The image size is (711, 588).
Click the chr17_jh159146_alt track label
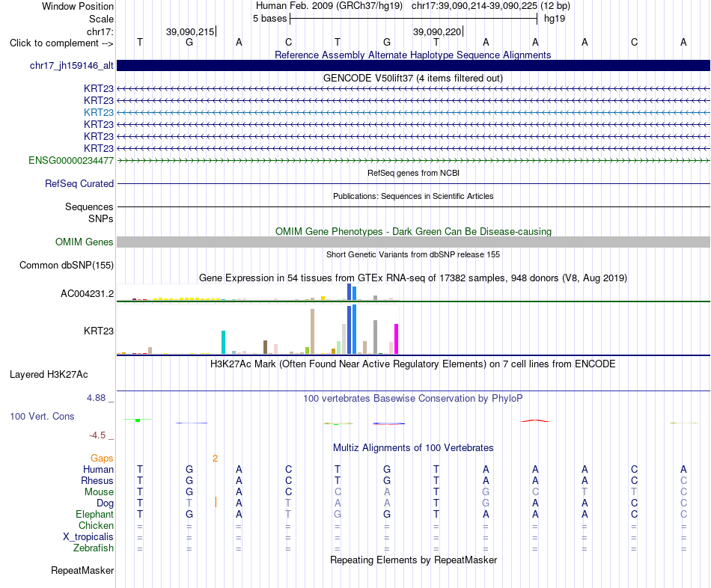click(72, 65)
